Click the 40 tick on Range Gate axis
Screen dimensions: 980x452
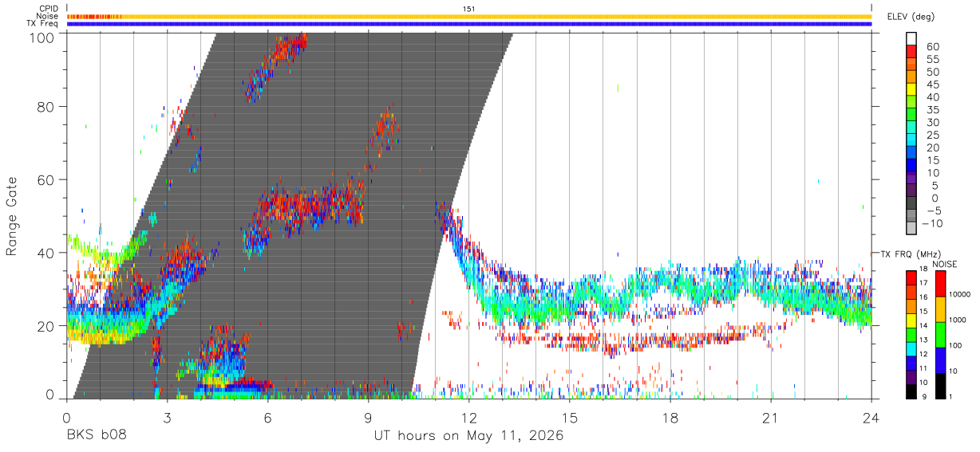point(45,253)
